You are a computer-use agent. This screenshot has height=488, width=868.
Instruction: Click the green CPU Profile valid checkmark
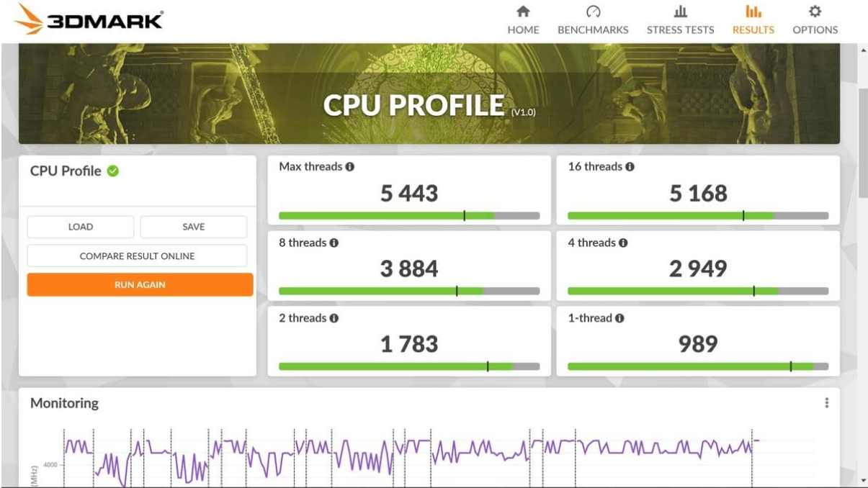pyautogui.click(x=113, y=171)
